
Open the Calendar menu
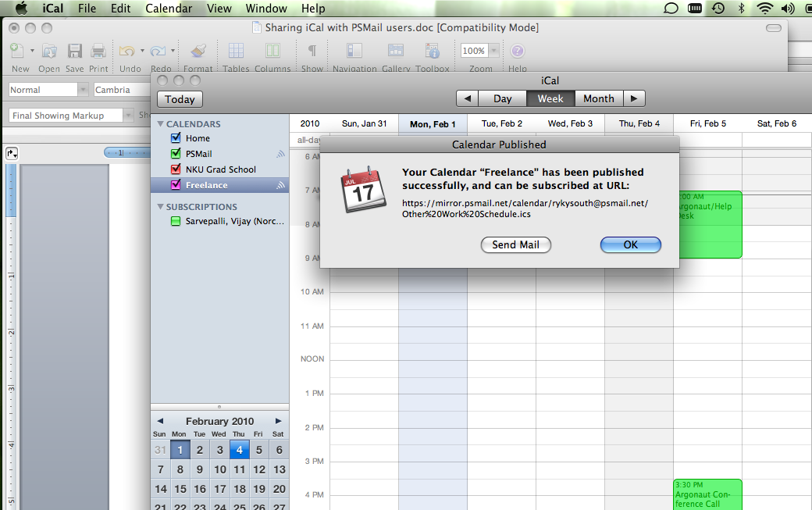pyautogui.click(x=169, y=9)
